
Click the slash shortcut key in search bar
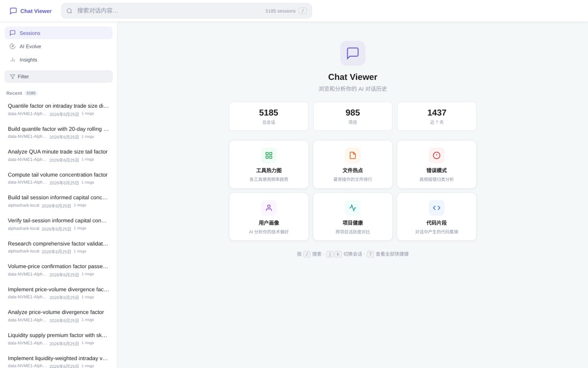(x=303, y=11)
